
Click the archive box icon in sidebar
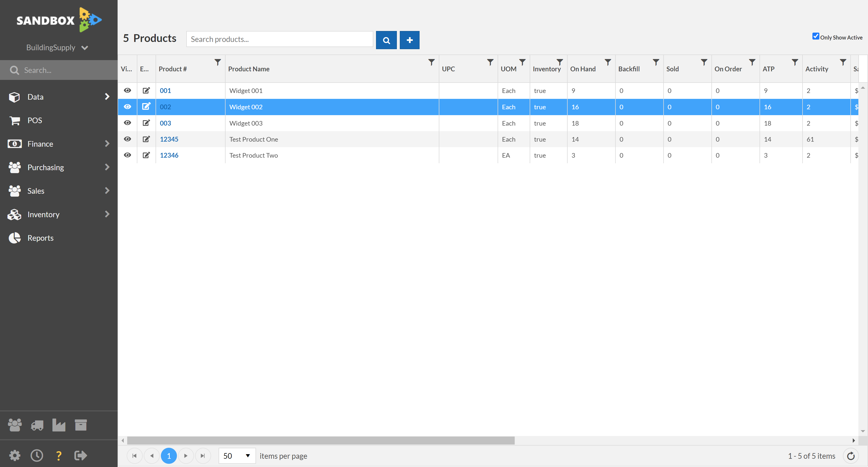81,425
